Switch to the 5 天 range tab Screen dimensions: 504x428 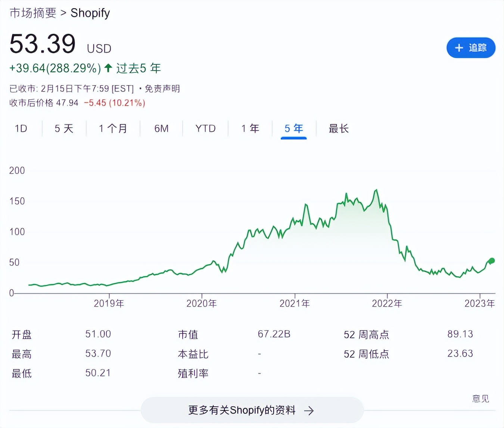[64, 129]
